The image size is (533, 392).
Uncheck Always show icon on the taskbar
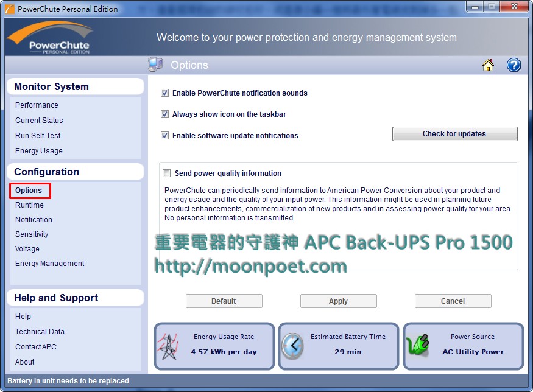click(164, 114)
